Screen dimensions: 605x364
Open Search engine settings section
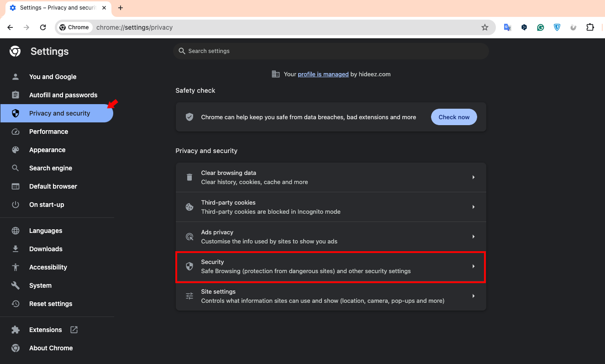pos(50,168)
